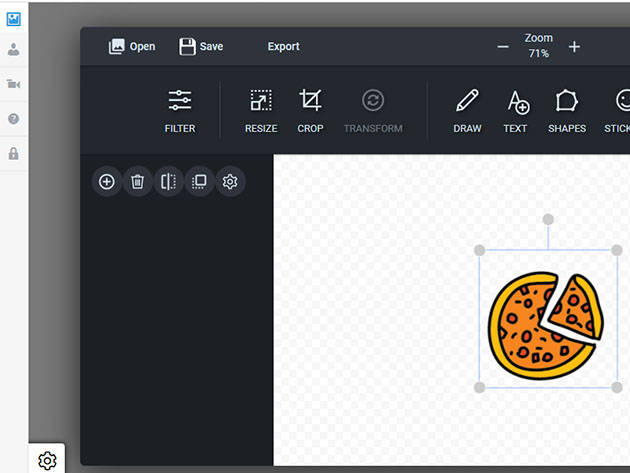The width and height of the screenshot is (630, 473).
Task: Save the project with the Save button
Action: (201, 47)
